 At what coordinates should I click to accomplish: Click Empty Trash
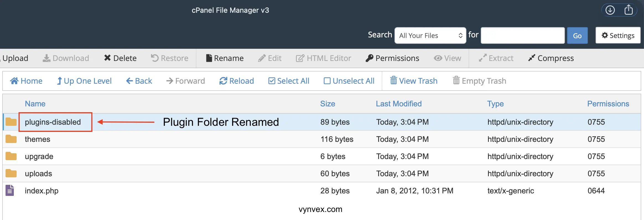point(479,81)
